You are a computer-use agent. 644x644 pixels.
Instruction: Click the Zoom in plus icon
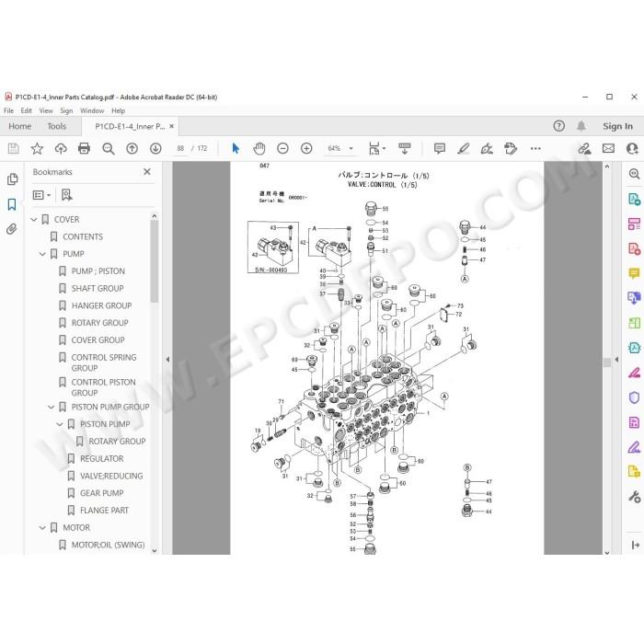[306, 148]
